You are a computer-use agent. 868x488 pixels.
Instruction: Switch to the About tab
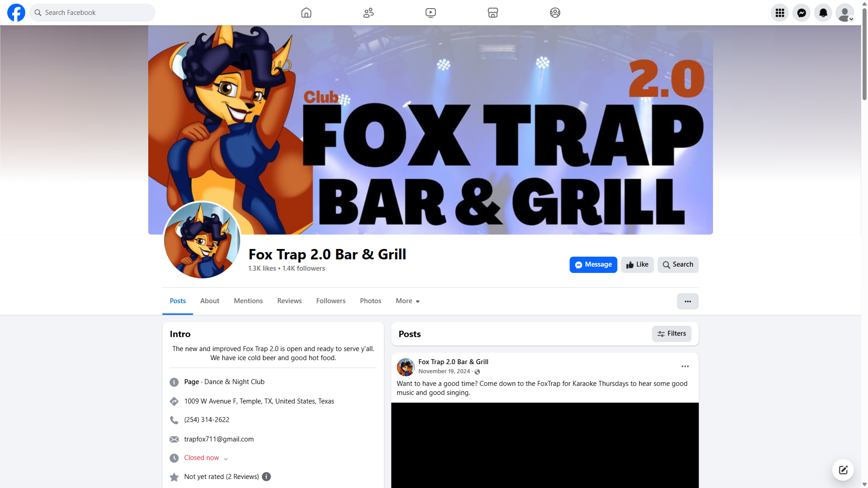pos(210,301)
